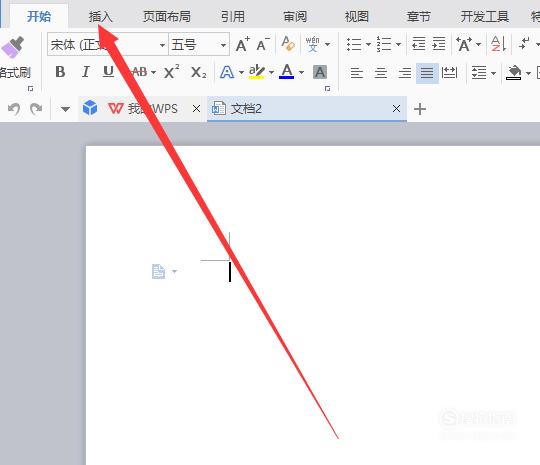Viewport: 540px width, 465px height.
Task: Align text left
Action: coord(357,73)
